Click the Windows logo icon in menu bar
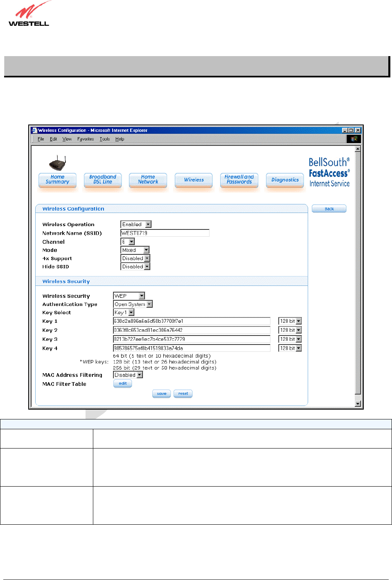Viewport: 392px width, 580px height. pos(354,139)
